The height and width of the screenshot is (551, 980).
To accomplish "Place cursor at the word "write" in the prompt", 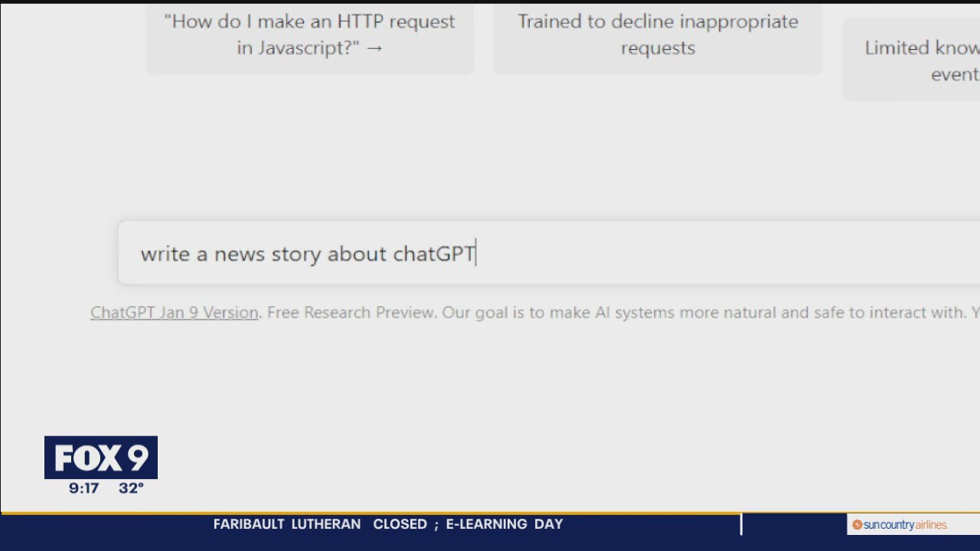I will coord(165,254).
